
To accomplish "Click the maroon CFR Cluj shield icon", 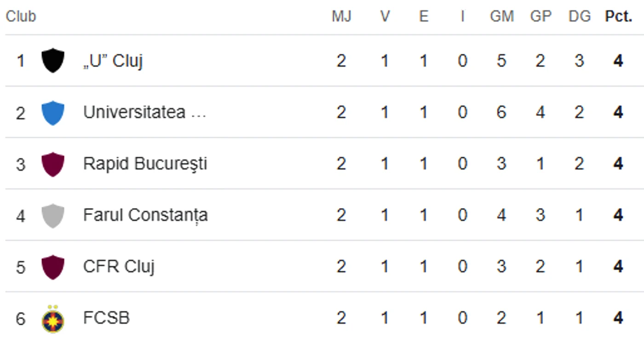I will tap(53, 267).
